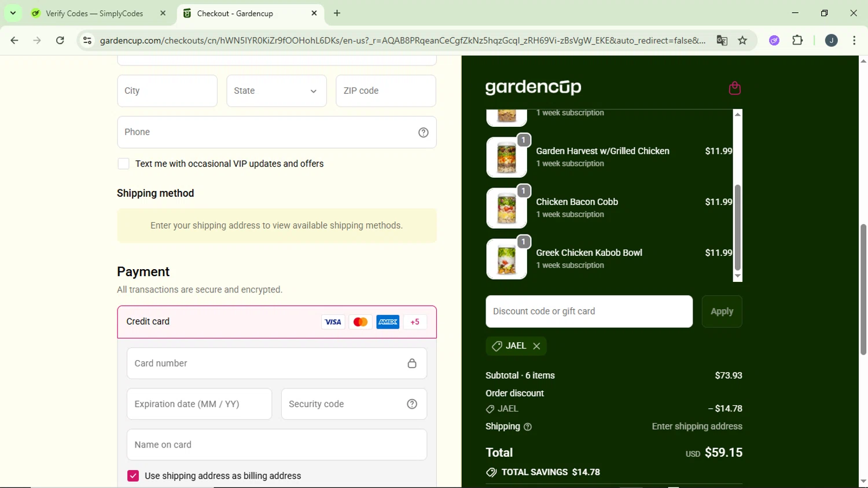Image resolution: width=868 pixels, height=488 pixels.
Task: Click into the Phone field
Action: (x=277, y=132)
